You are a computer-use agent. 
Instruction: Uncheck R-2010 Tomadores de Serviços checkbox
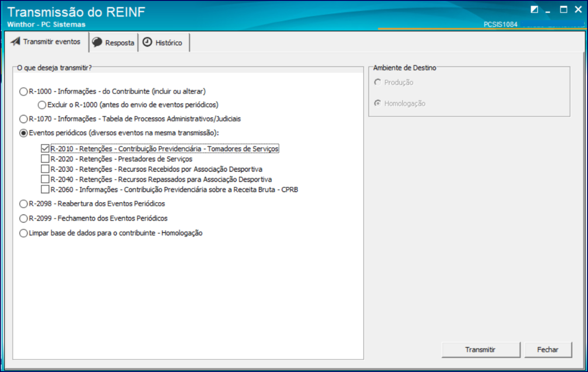pos(45,149)
